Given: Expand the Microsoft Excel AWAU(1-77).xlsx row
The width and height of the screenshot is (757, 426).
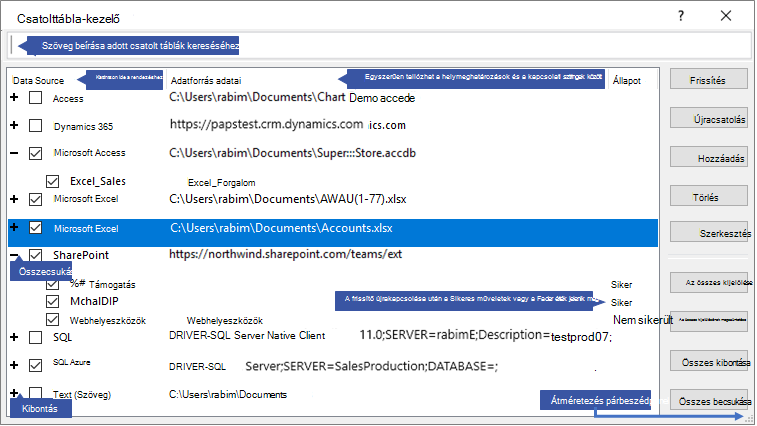Looking at the screenshot, I should point(14,199).
